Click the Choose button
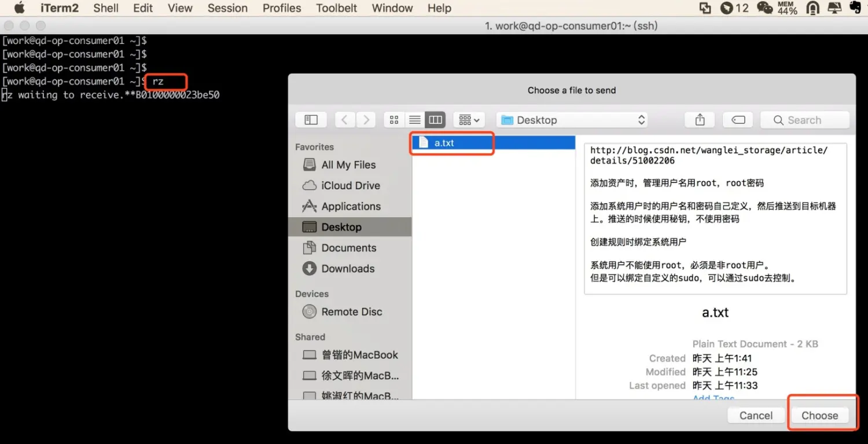Screen dimensions: 868x444 [x=819, y=416]
